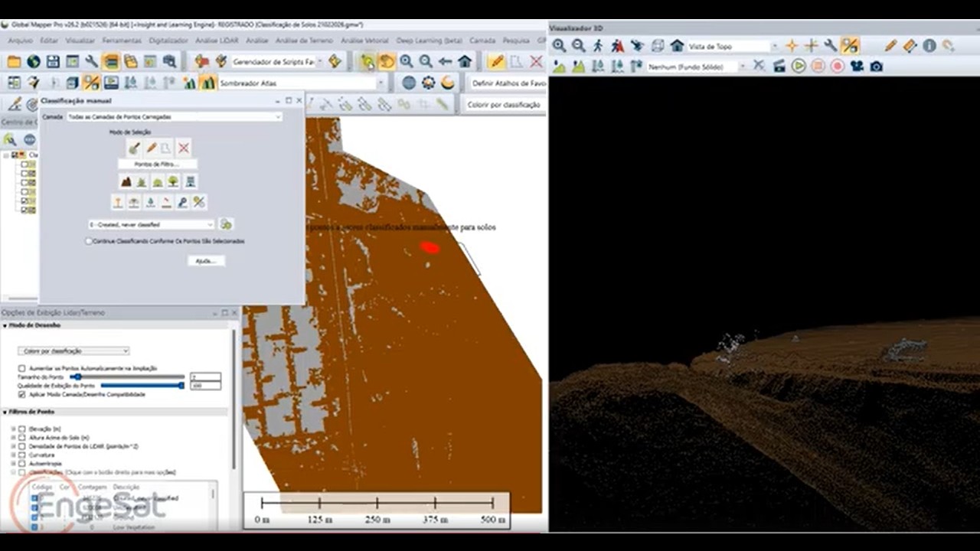Screen dimensions: 980x551
Task: Open the Camada menu
Action: (482, 41)
